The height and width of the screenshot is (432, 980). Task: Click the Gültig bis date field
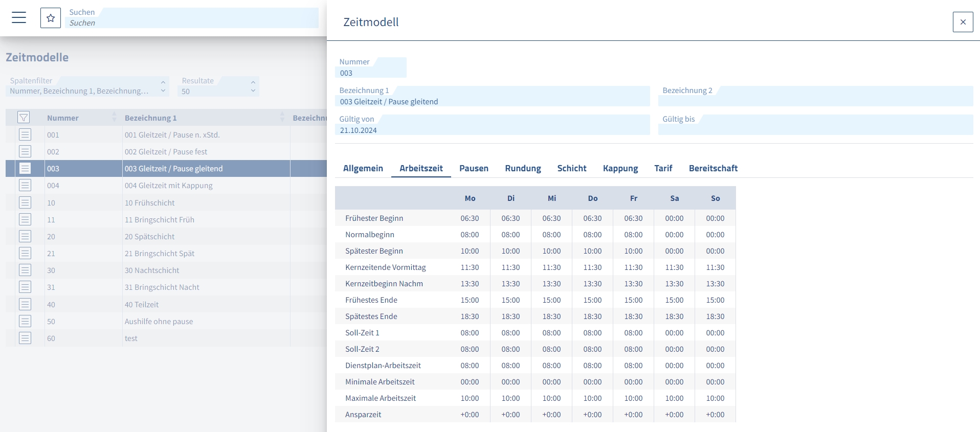tap(815, 125)
